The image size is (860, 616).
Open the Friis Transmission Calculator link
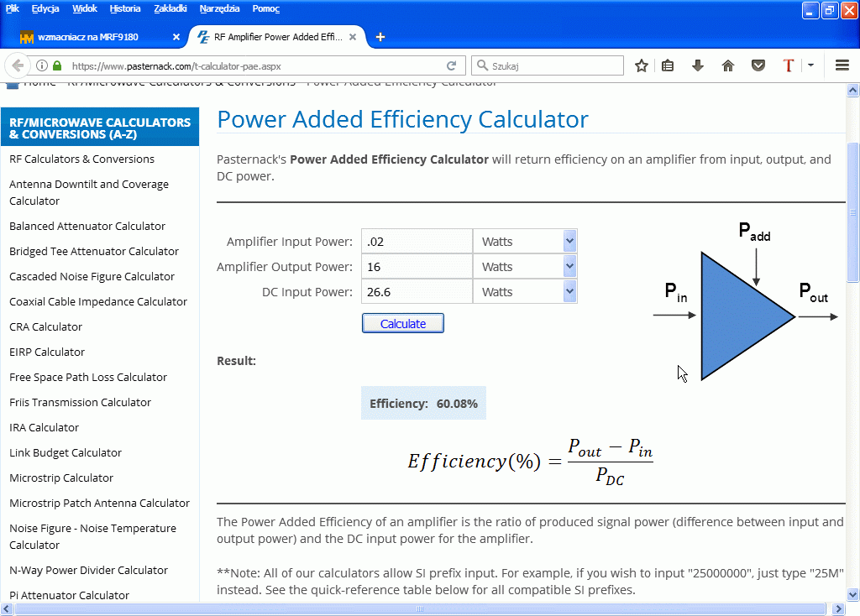coord(80,402)
